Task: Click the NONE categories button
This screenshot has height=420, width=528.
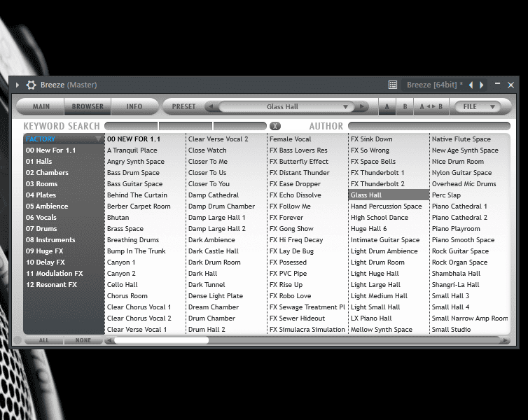Action: tap(83, 340)
